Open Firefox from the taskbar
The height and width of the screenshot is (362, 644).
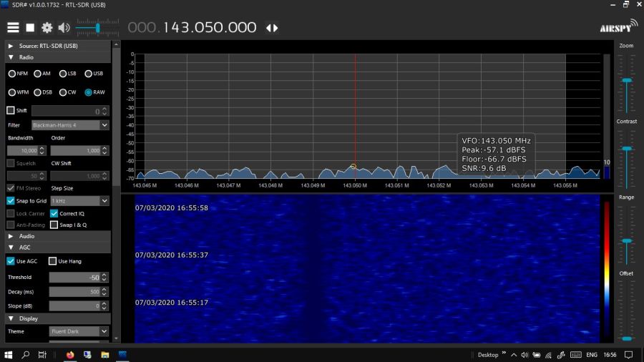(70, 355)
